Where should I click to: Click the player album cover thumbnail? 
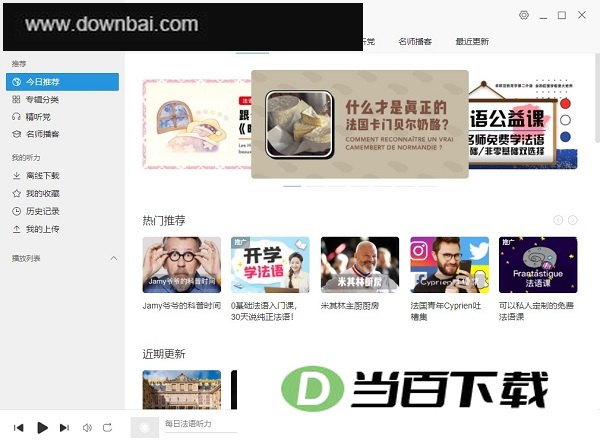145,427
